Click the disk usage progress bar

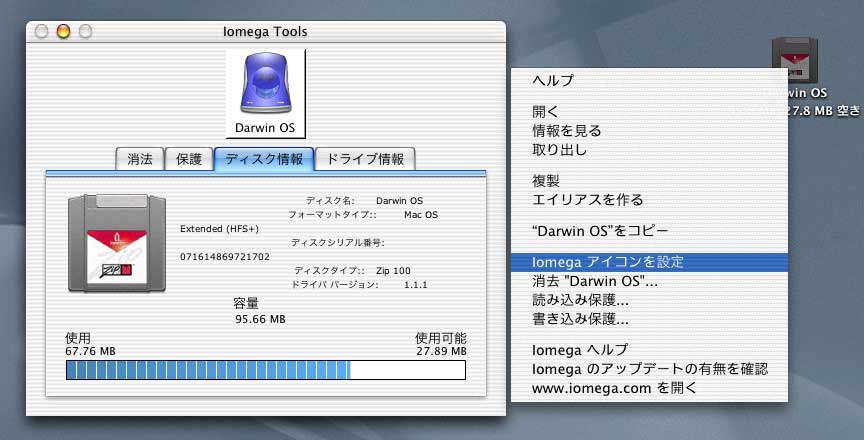click(x=266, y=370)
